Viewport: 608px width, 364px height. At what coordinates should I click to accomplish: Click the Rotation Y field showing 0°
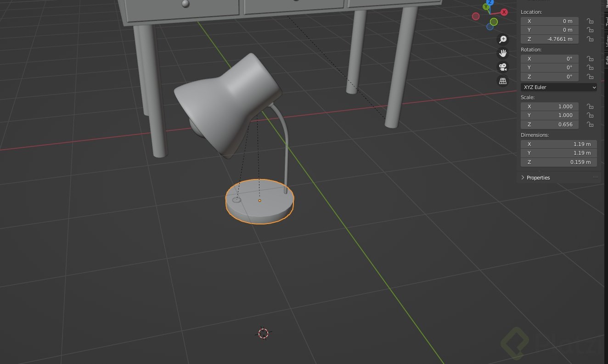click(x=550, y=67)
